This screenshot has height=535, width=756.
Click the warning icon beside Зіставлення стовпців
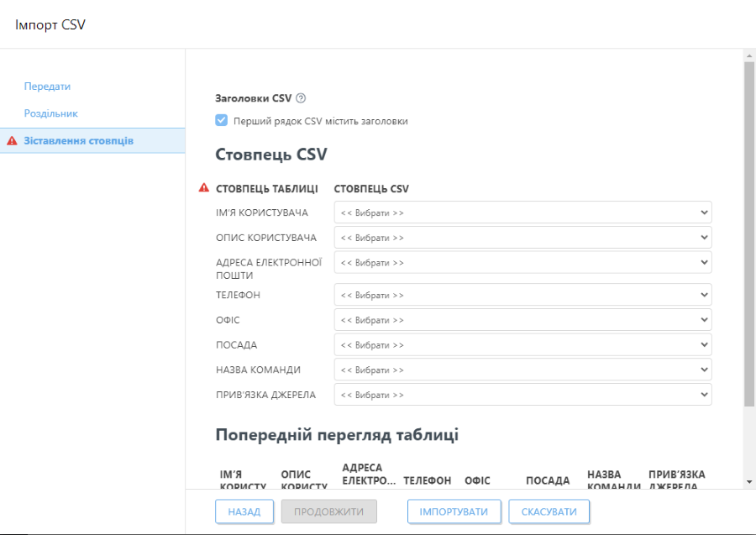(11, 141)
